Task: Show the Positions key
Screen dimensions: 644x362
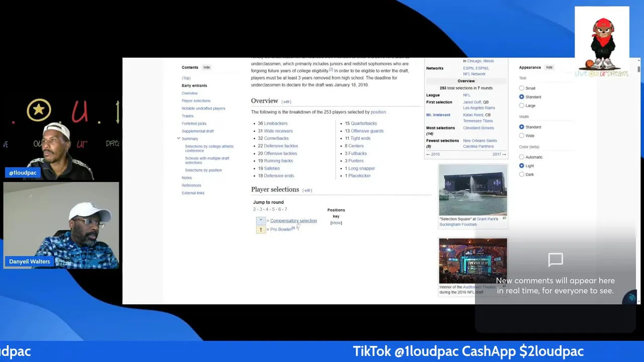Action: 336,223
